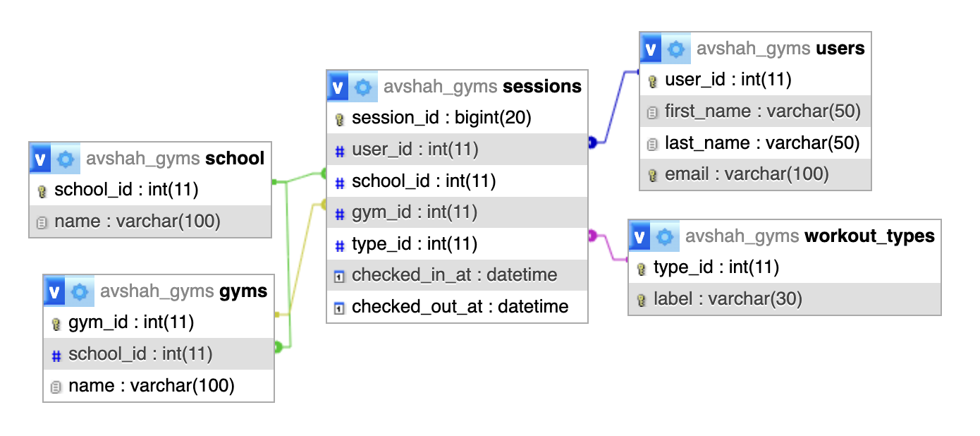Click the gear icon on users table

pyautogui.click(x=676, y=49)
